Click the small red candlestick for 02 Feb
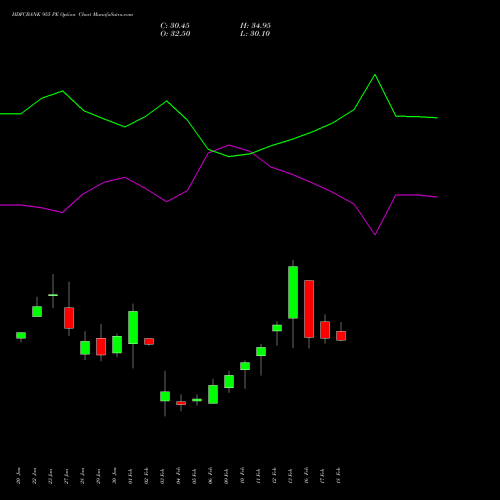Image resolution: width=500 pixels, height=500 pixels. pos(149,341)
